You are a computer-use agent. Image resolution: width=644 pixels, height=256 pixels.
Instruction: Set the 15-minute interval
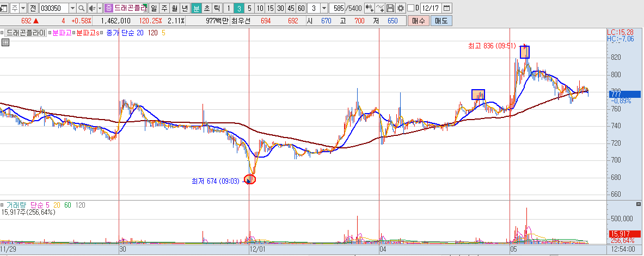tap(270, 8)
